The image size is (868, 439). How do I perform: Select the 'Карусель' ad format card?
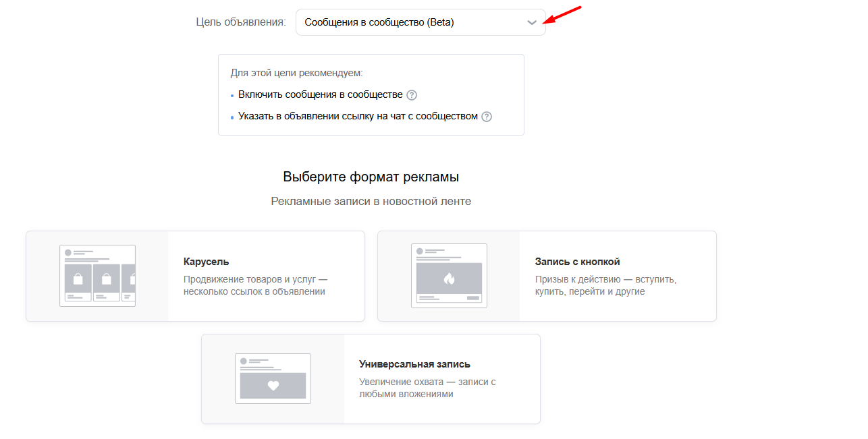[195, 276]
